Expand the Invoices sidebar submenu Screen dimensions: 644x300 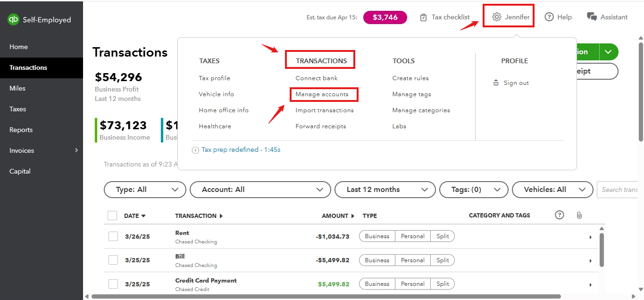76,150
